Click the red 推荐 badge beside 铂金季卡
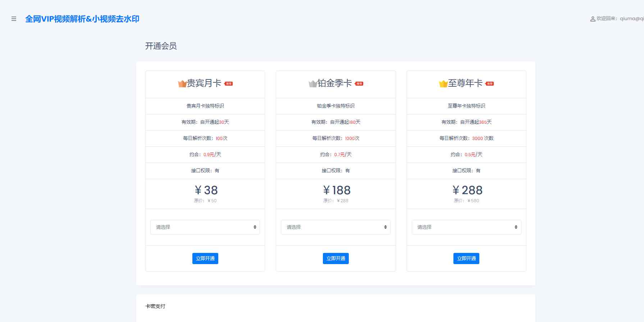This screenshot has width=644, height=322. pos(359,83)
